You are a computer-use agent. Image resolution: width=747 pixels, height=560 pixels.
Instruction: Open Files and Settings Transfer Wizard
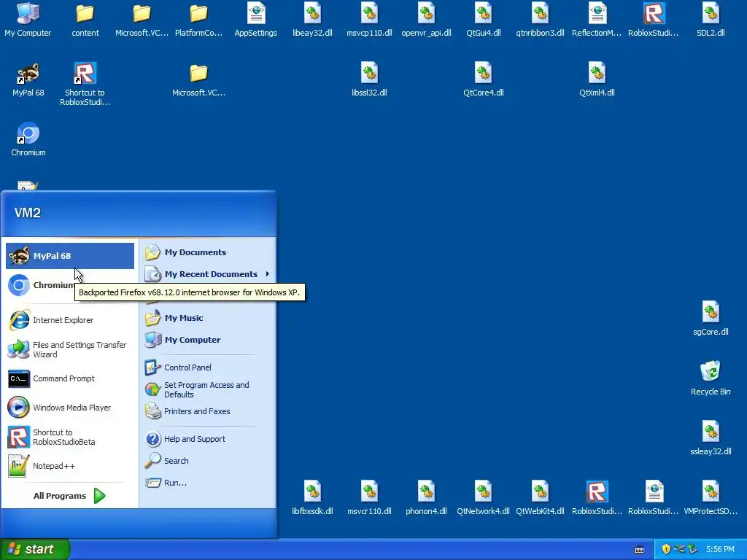[x=70, y=349]
